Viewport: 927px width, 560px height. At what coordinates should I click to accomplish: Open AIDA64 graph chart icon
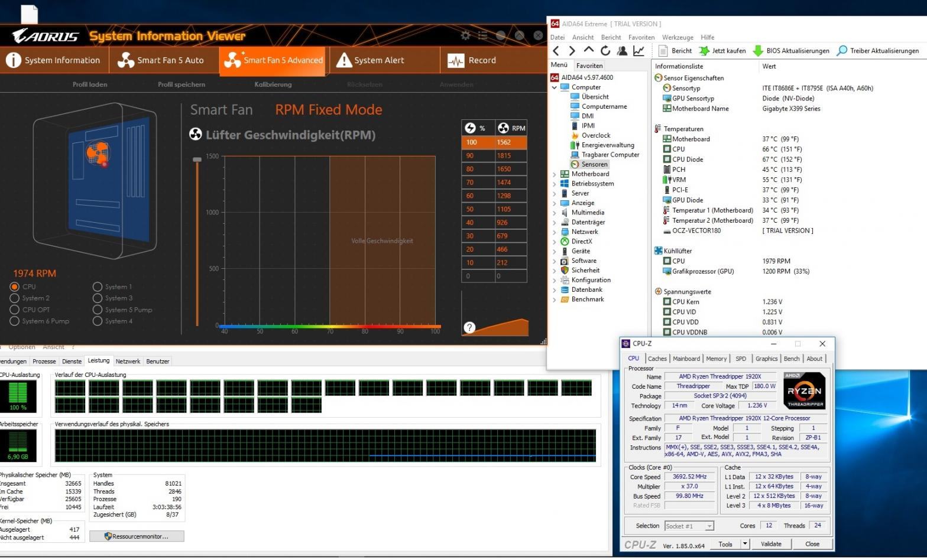pos(638,51)
